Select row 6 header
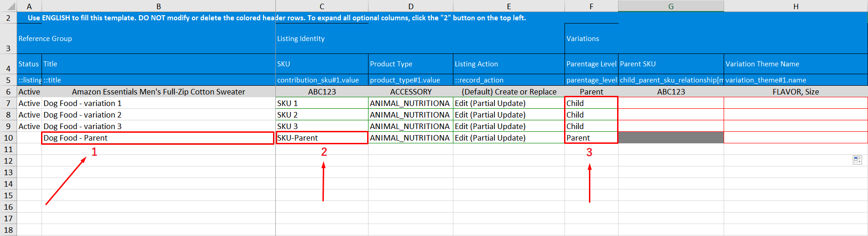This screenshot has width=868, height=236. pos(8,92)
